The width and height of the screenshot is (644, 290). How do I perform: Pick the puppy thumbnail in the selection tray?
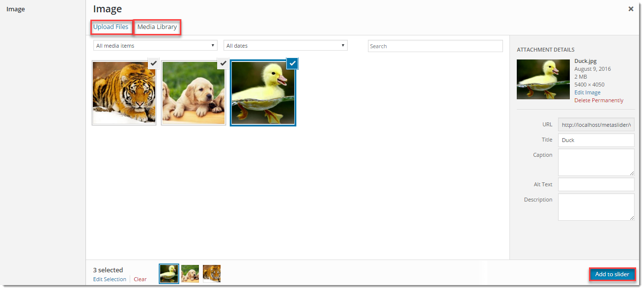[190, 274]
